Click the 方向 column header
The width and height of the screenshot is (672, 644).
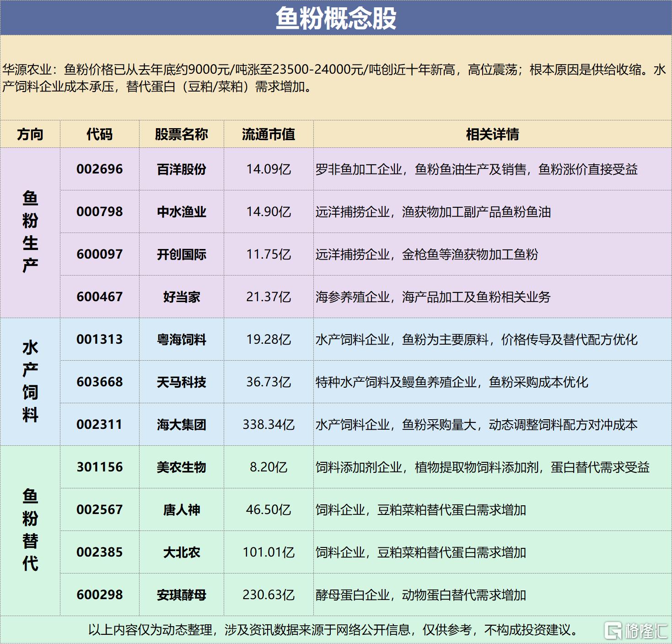click(x=30, y=134)
